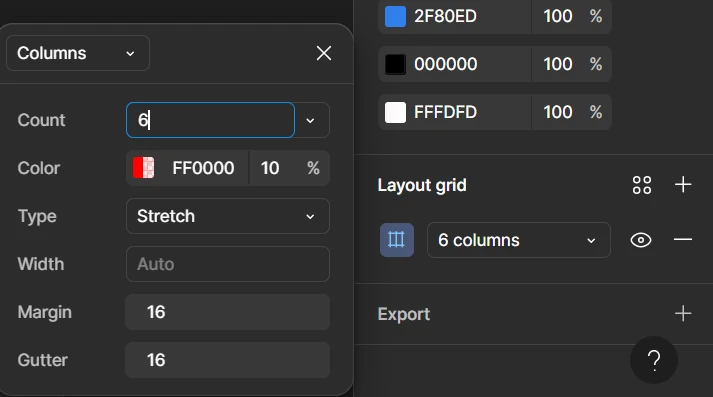
Task: Open the 6 columns preset dropdown
Action: pyautogui.click(x=519, y=240)
